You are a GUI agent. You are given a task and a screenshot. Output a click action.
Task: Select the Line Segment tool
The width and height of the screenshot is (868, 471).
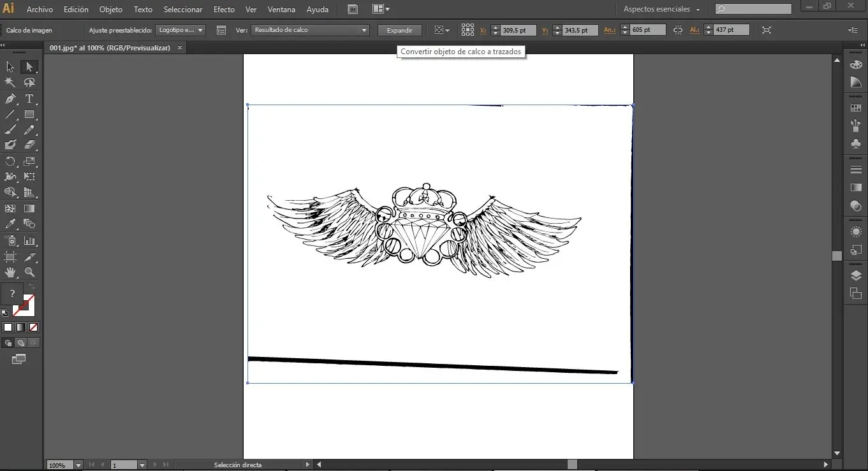10,114
